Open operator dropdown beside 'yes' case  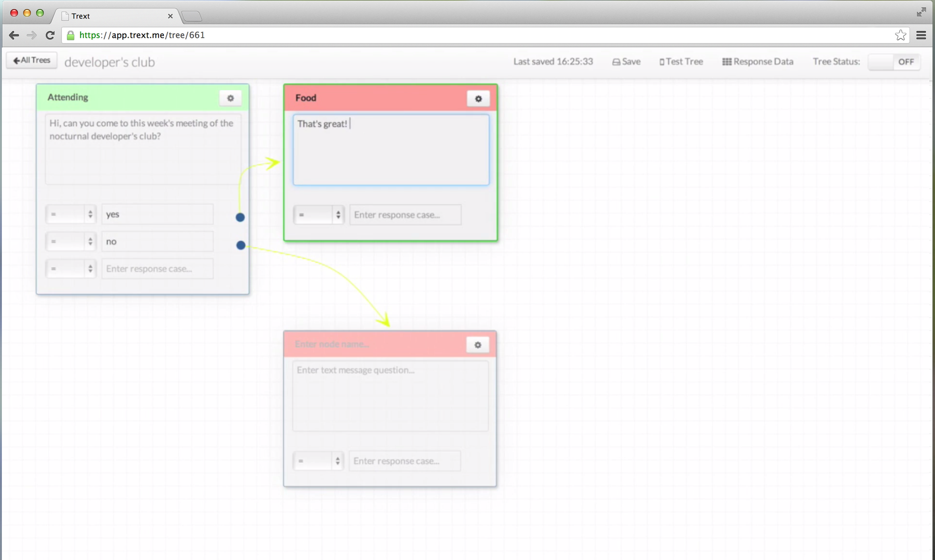click(71, 214)
